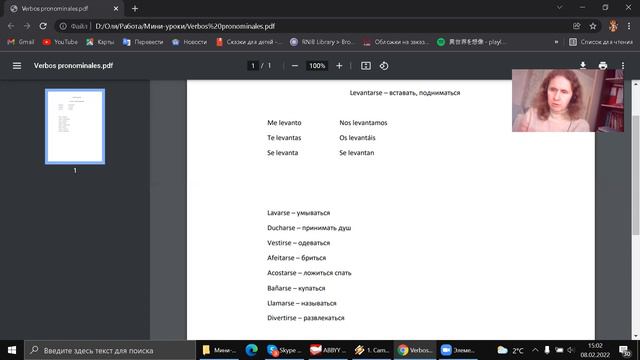Close the Verbos pronominales.pdf tab
The width and height of the screenshot is (640, 360).
pyautogui.click(x=116, y=8)
